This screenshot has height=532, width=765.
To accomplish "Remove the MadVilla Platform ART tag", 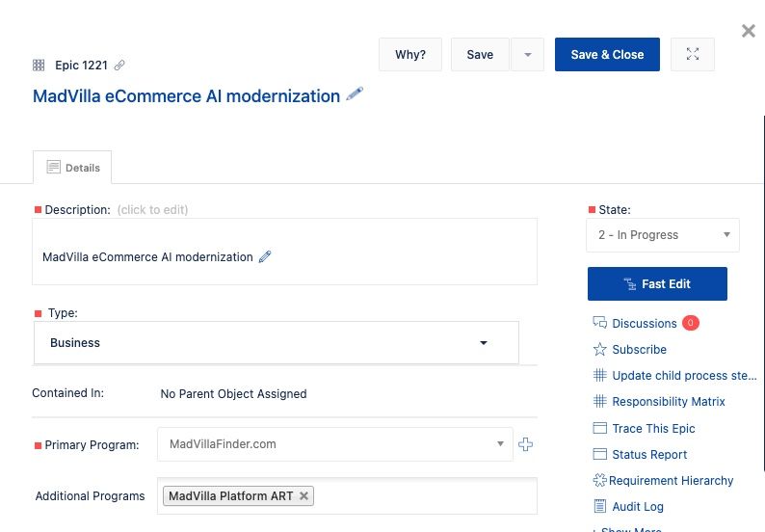I will click(x=303, y=496).
